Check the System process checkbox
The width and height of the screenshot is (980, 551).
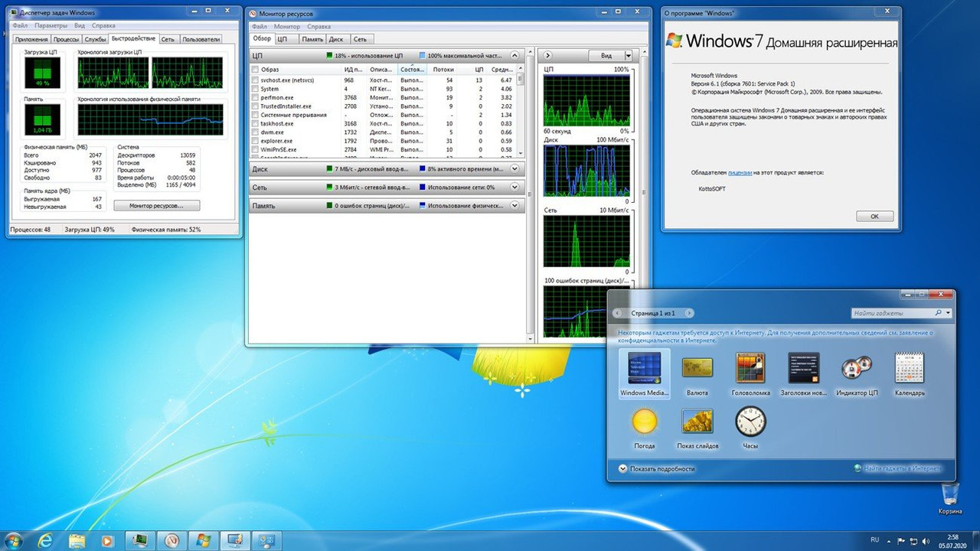click(x=255, y=89)
